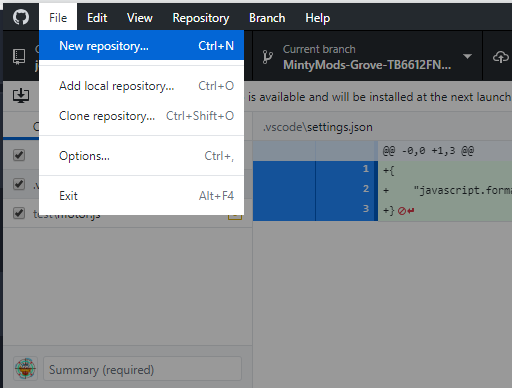This screenshot has width=512, height=388.
Task: Expand the Current branch dropdown arrow
Action: pos(467,56)
